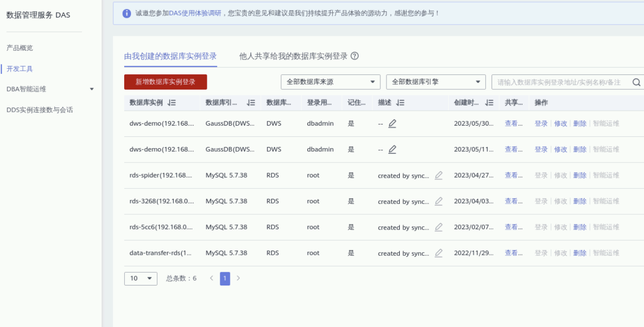Click 删除 for dws-demo created 2023/05/11
The width and height of the screenshot is (644, 327).
[x=580, y=149]
